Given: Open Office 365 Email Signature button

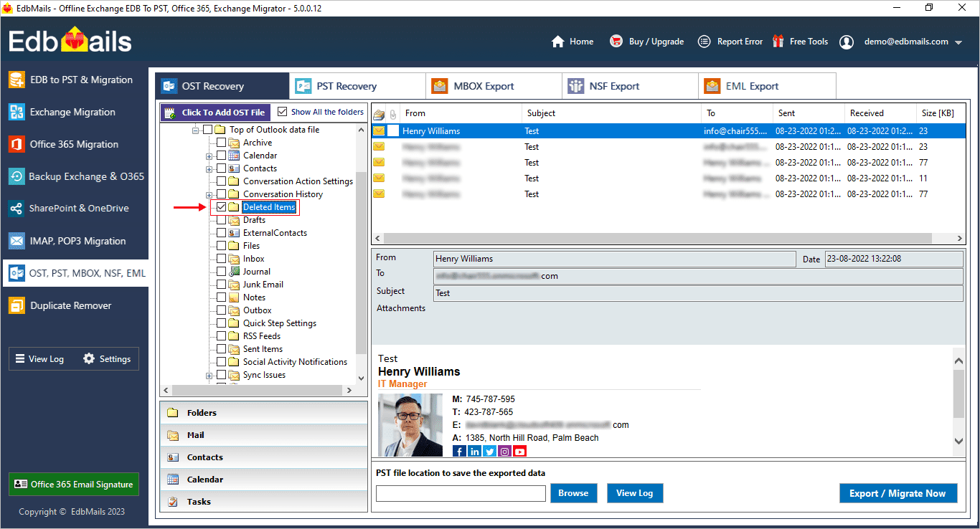Looking at the screenshot, I should click(74, 484).
